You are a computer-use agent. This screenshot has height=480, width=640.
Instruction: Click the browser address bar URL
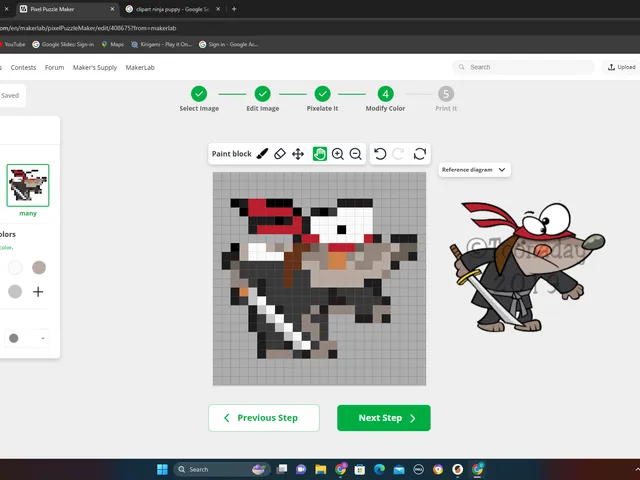click(x=88, y=28)
